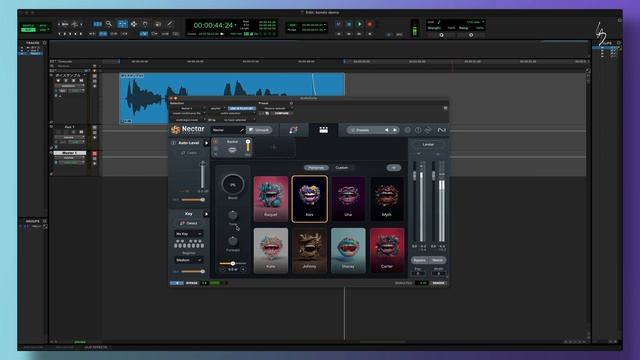Open the Nectar Presets dropdown
Screen dimensions: 640x360
pyautogui.click(x=365, y=130)
